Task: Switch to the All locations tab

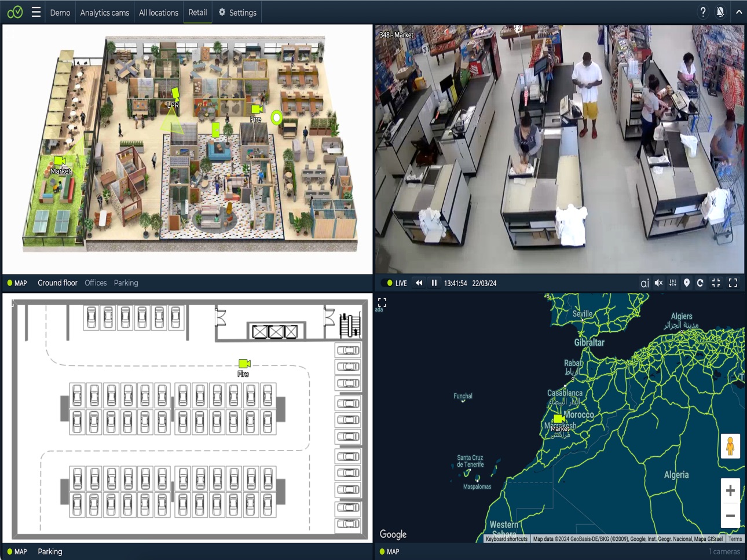Action: pos(159,12)
